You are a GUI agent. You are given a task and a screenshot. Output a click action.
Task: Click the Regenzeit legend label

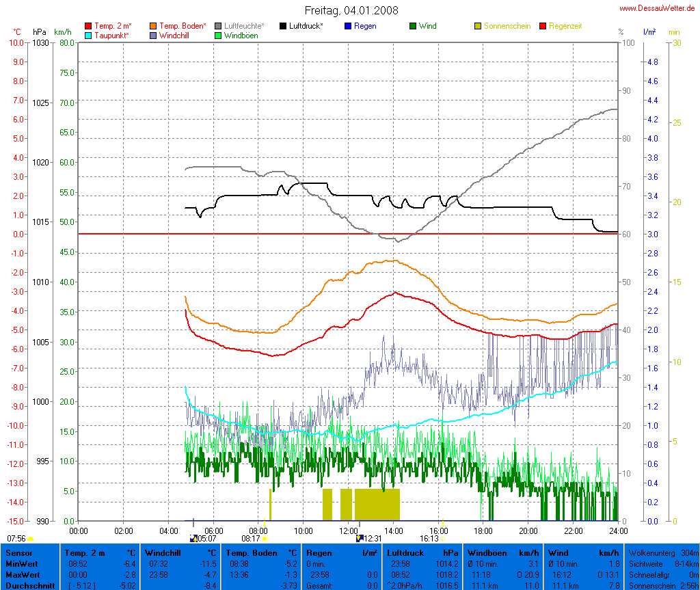point(567,26)
